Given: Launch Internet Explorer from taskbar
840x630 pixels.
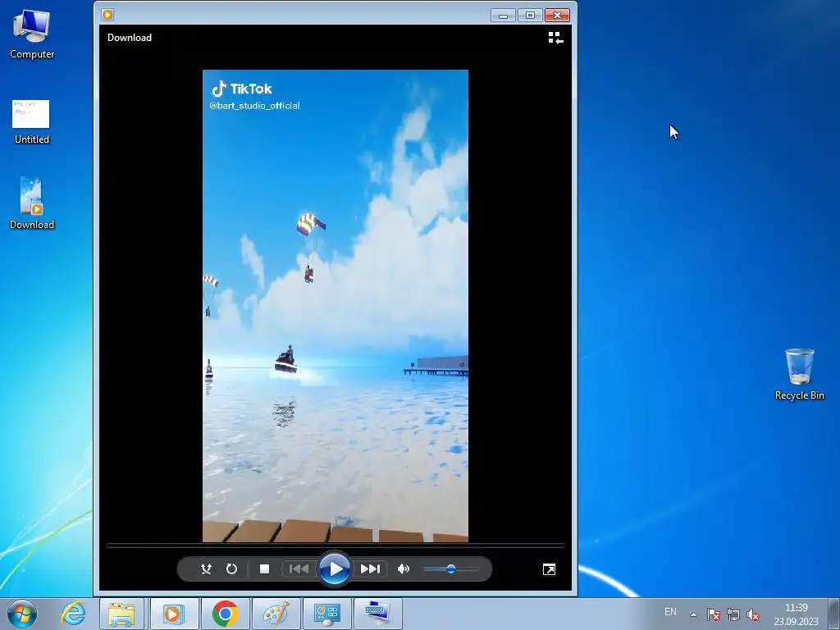Looking at the screenshot, I should tap(73, 614).
